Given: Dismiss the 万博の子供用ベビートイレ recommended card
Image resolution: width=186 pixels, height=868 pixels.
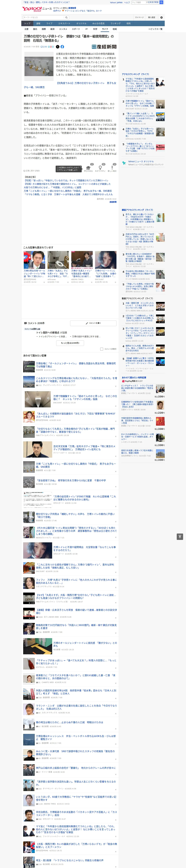Looking at the screenshot, I should coord(115,282).
